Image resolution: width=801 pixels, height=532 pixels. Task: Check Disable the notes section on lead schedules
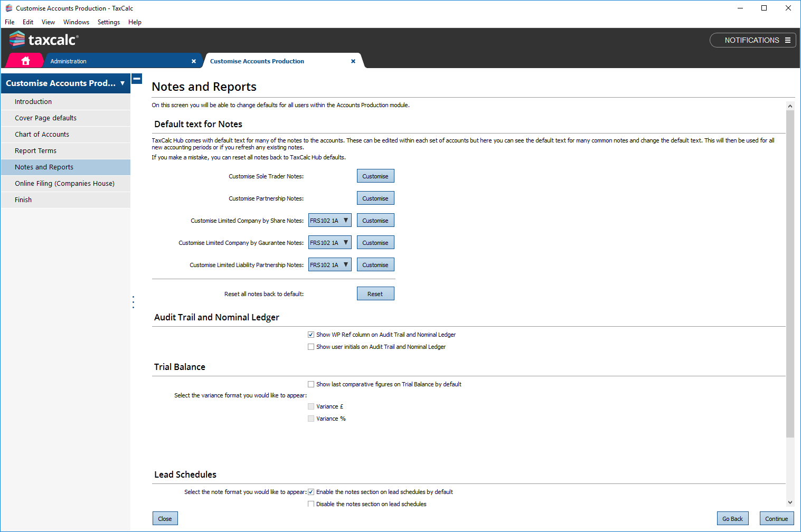click(x=311, y=504)
